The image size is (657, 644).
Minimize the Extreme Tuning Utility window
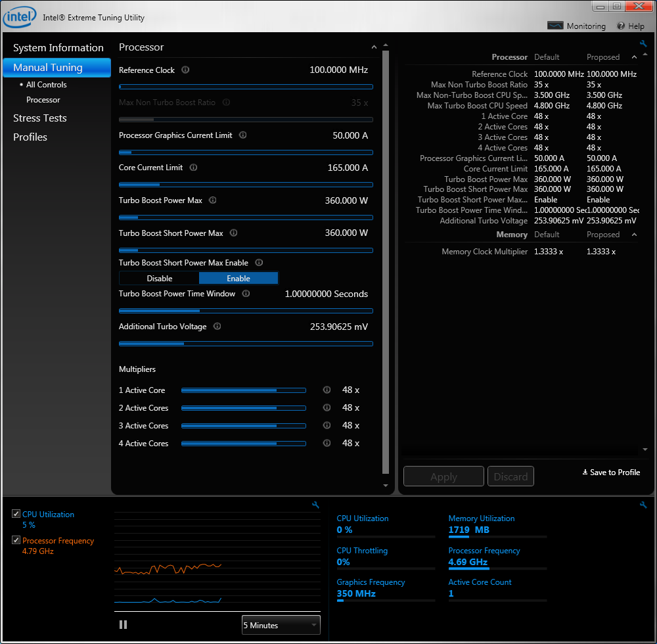[600, 7]
